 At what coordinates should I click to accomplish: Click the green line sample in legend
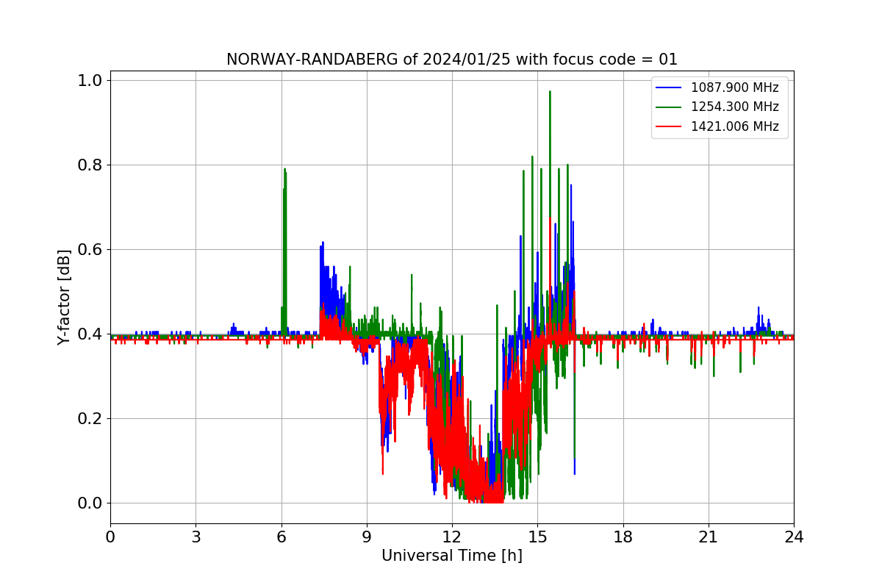[x=668, y=107]
